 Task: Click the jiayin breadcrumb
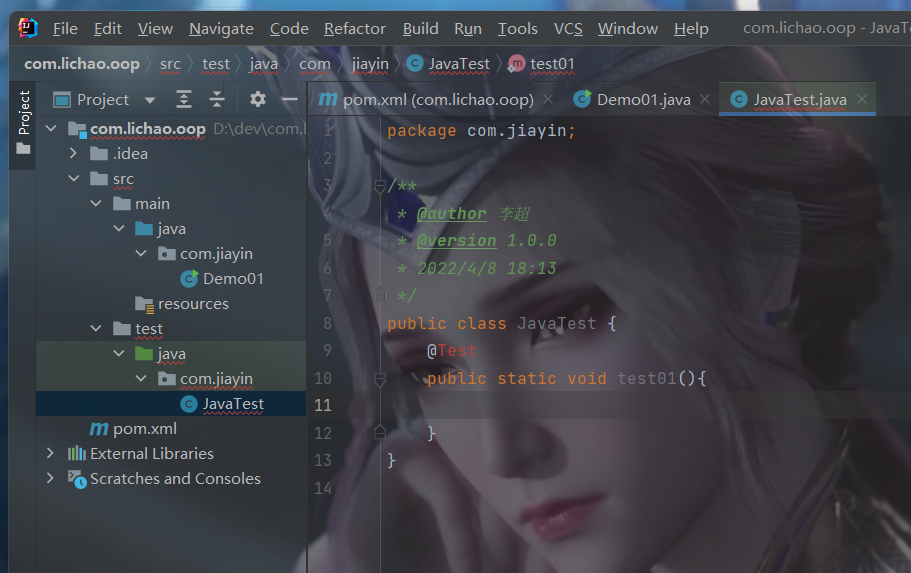[x=370, y=64]
